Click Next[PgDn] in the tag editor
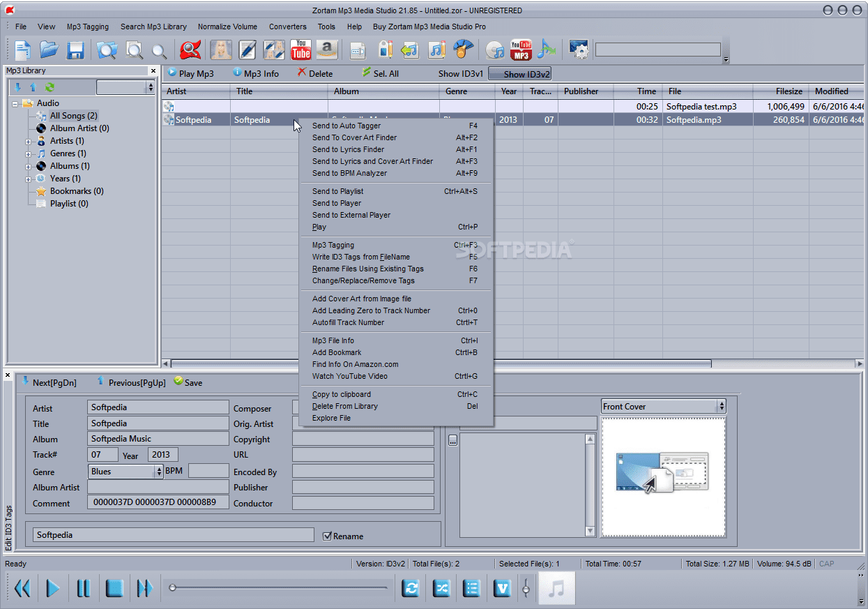 tap(49, 382)
